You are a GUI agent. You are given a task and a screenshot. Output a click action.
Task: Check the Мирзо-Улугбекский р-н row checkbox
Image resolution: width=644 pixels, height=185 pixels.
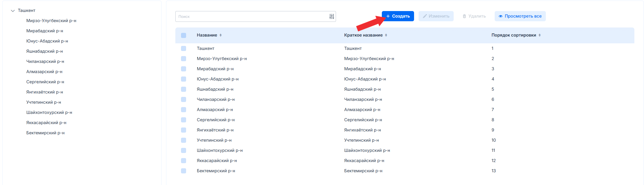click(x=184, y=59)
